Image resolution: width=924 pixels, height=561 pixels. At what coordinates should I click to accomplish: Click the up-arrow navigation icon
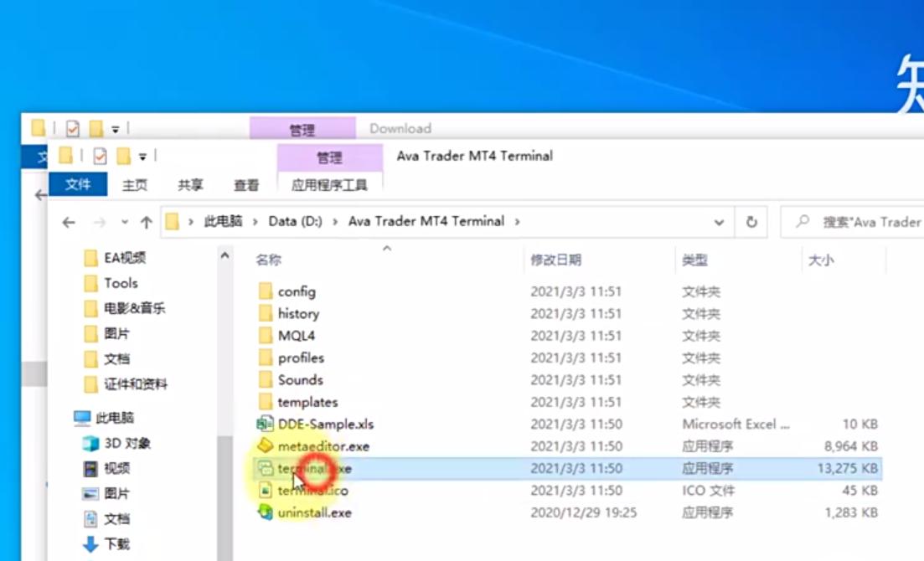coord(146,222)
